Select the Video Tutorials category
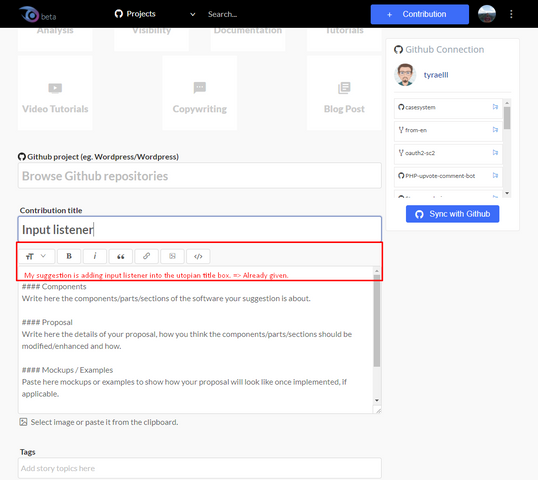 [55, 93]
